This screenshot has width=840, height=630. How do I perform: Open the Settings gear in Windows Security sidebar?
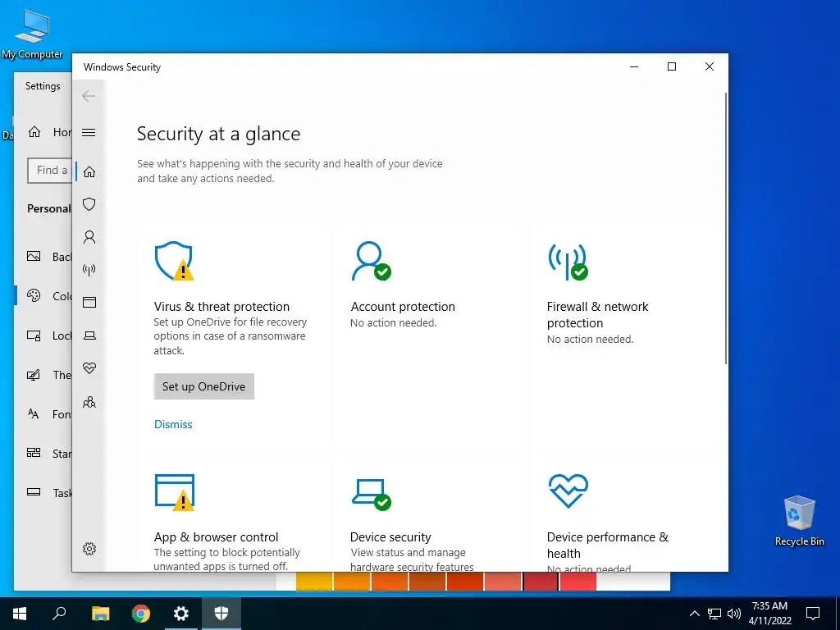tap(89, 549)
